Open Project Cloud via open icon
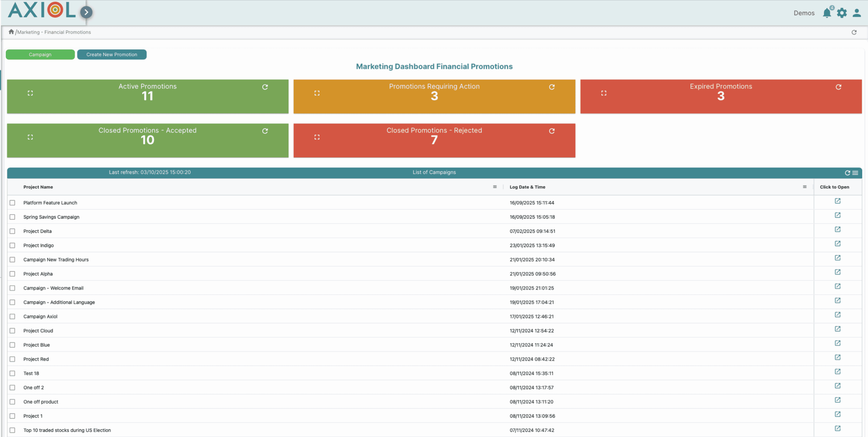 coord(837,329)
